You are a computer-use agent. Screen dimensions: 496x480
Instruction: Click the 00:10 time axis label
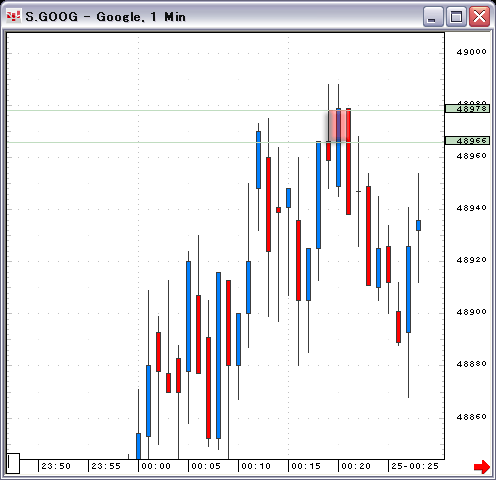point(256,466)
